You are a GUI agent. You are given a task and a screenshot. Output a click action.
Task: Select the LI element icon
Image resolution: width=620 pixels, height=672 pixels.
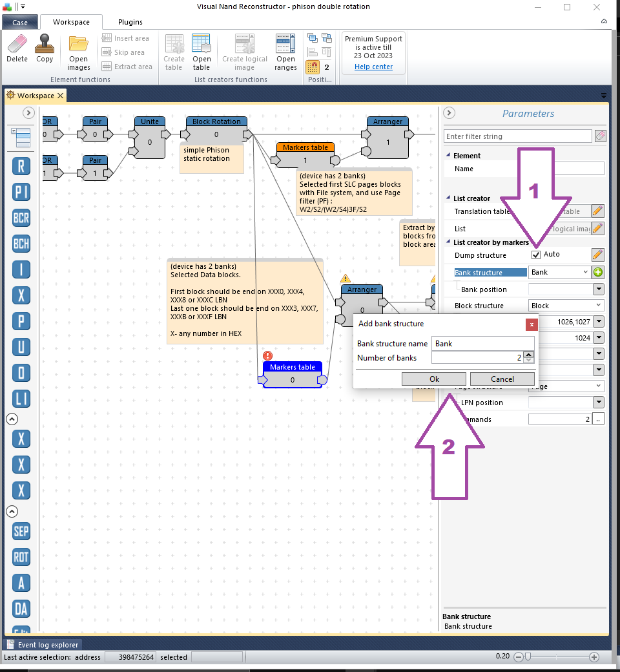pyautogui.click(x=21, y=399)
